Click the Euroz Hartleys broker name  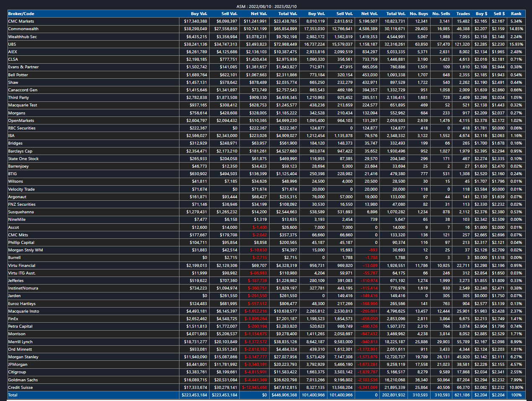[x=22, y=304]
